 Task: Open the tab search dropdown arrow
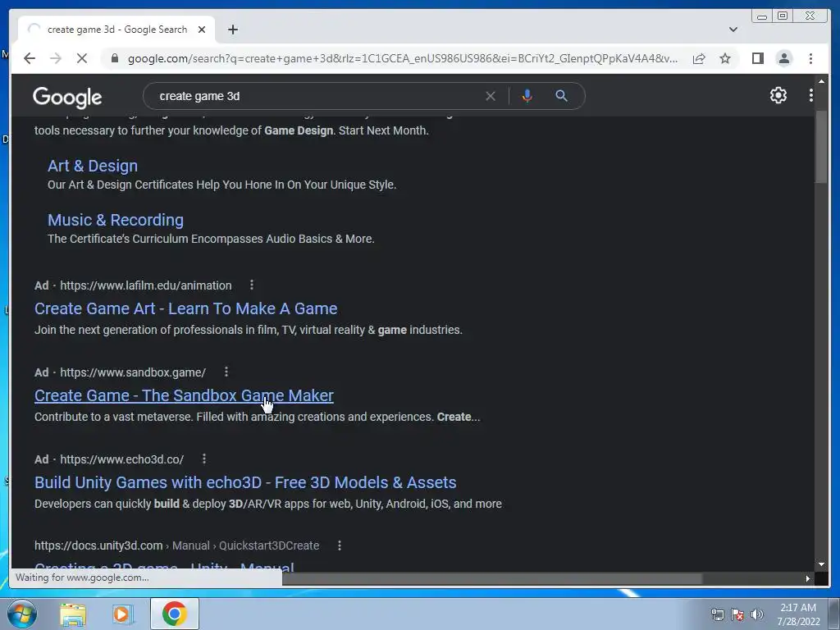point(733,30)
